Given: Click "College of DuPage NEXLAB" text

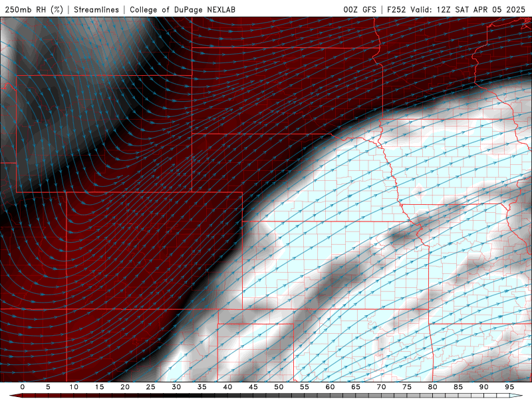Looking at the screenshot, I should point(182,9).
